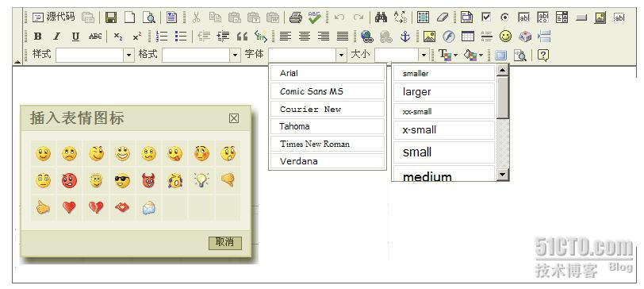Click the New Page blank document icon
This screenshot has height=289, width=644.
130,17
